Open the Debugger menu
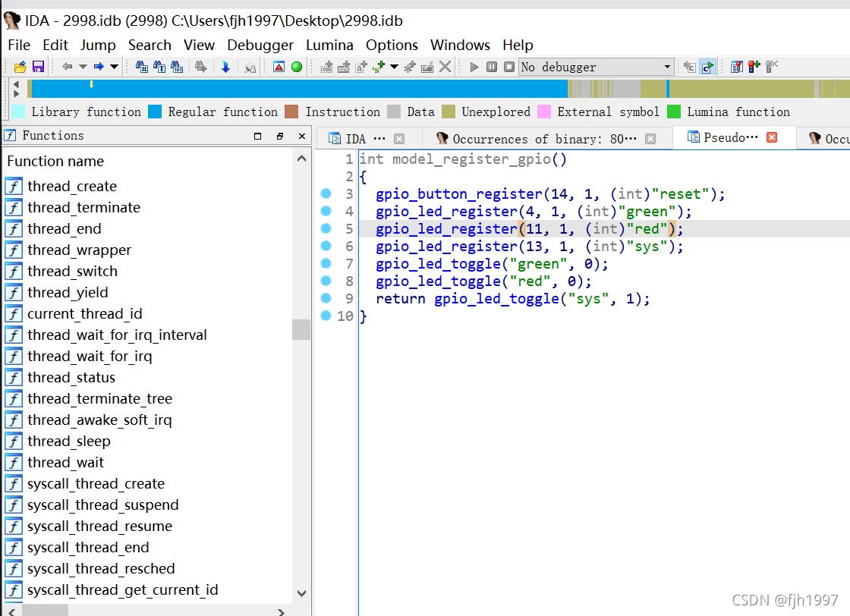This screenshot has width=850, height=616. click(260, 45)
